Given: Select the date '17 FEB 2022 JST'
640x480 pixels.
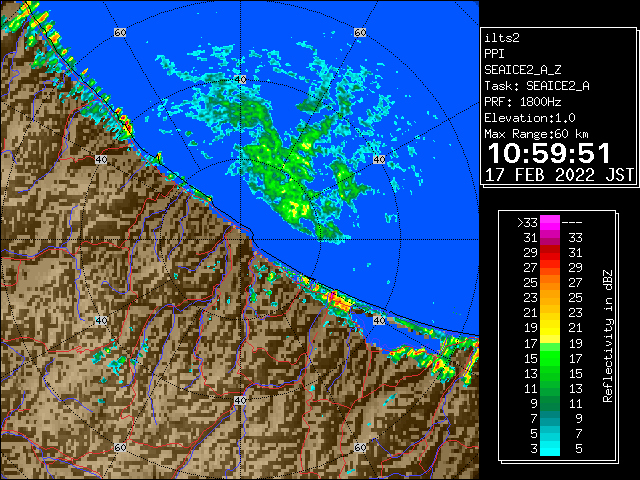Looking at the screenshot, I should point(559,175).
